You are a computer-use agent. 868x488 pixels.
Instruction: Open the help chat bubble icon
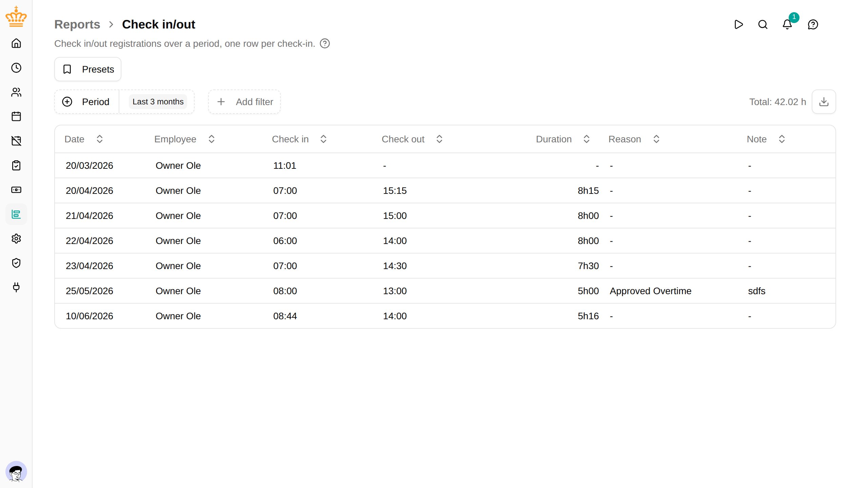813,24
